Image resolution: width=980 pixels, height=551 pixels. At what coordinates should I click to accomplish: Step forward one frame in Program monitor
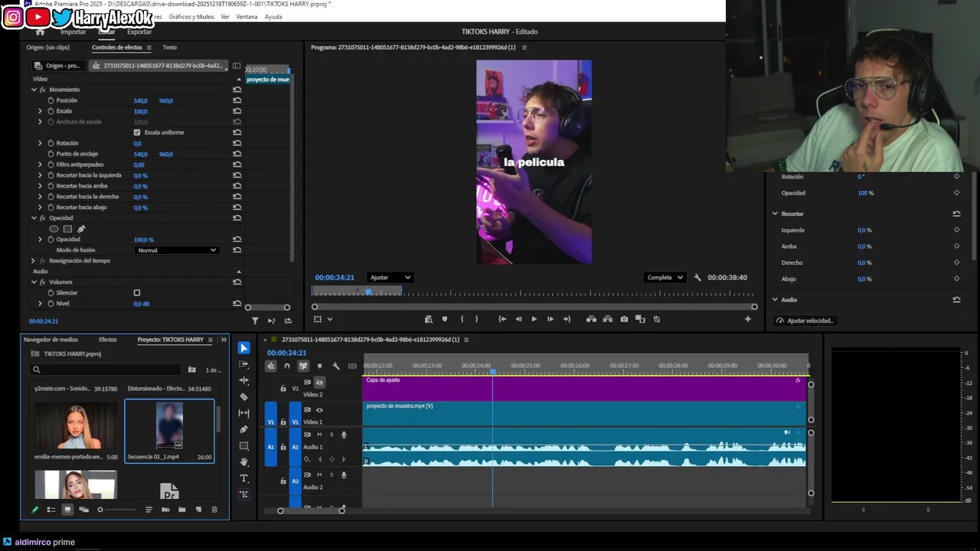(550, 319)
